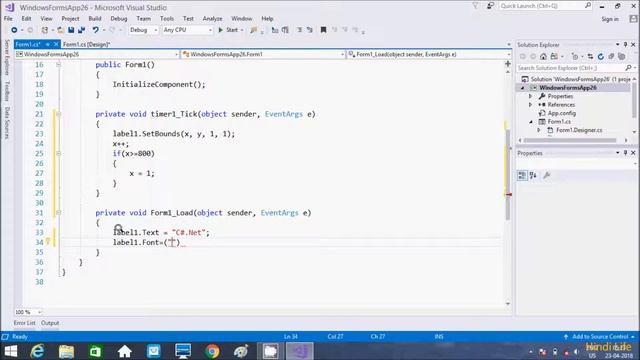Click the Comment out selected lines icon

(300, 30)
